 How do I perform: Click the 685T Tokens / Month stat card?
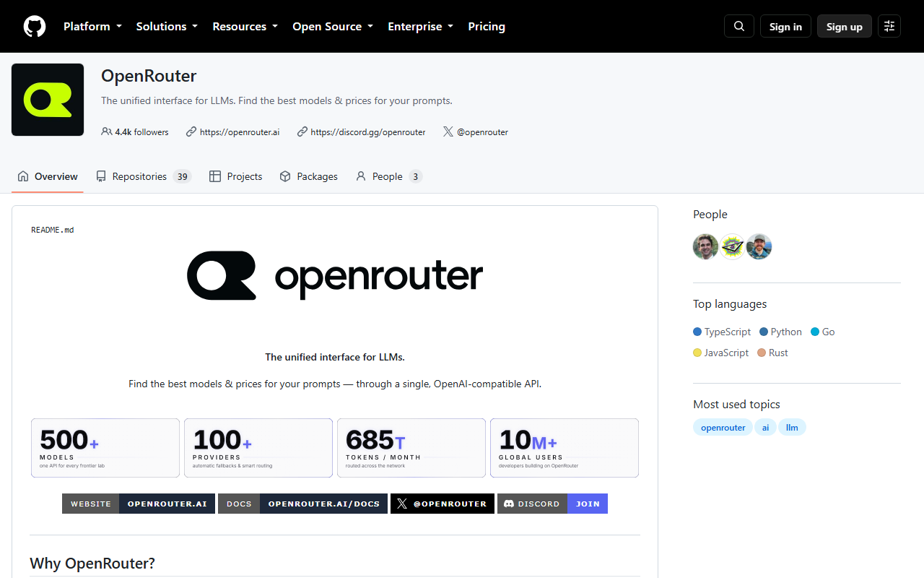[x=411, y=448]
